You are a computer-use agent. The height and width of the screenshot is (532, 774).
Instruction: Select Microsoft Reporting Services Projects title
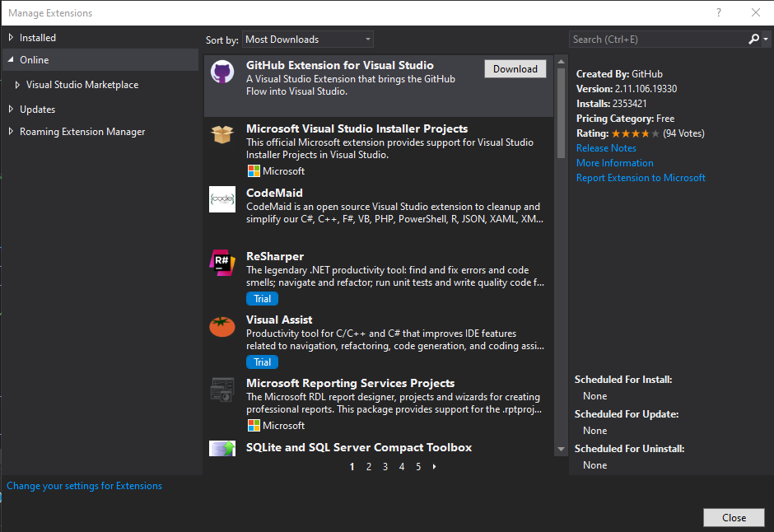pos(351,384)
